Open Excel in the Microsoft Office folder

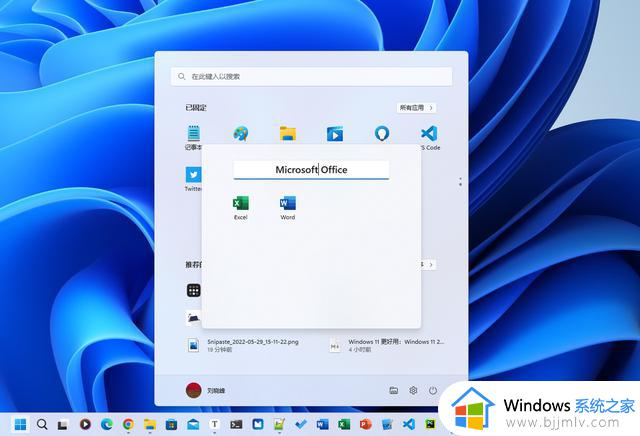(x=240, y=207)
